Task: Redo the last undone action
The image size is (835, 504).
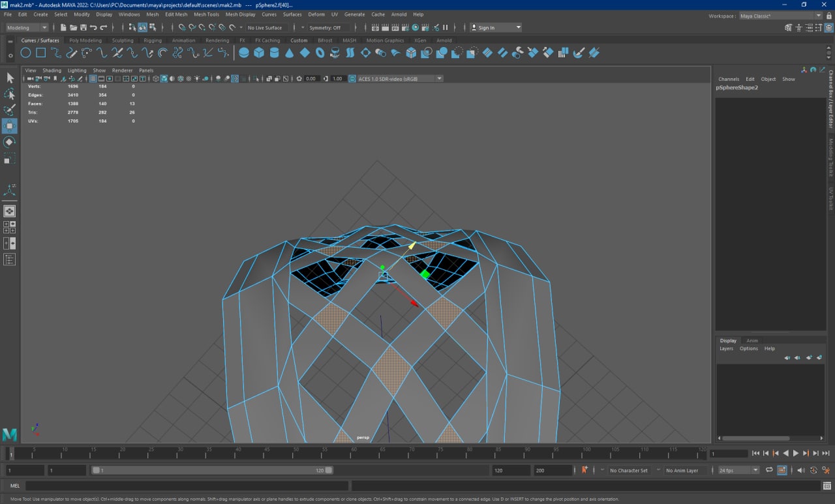Action: point(104,27)
